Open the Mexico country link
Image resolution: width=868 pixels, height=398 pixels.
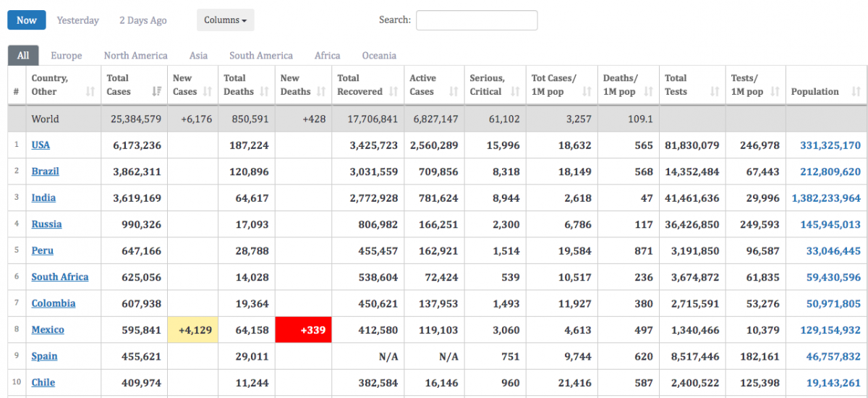48,329
